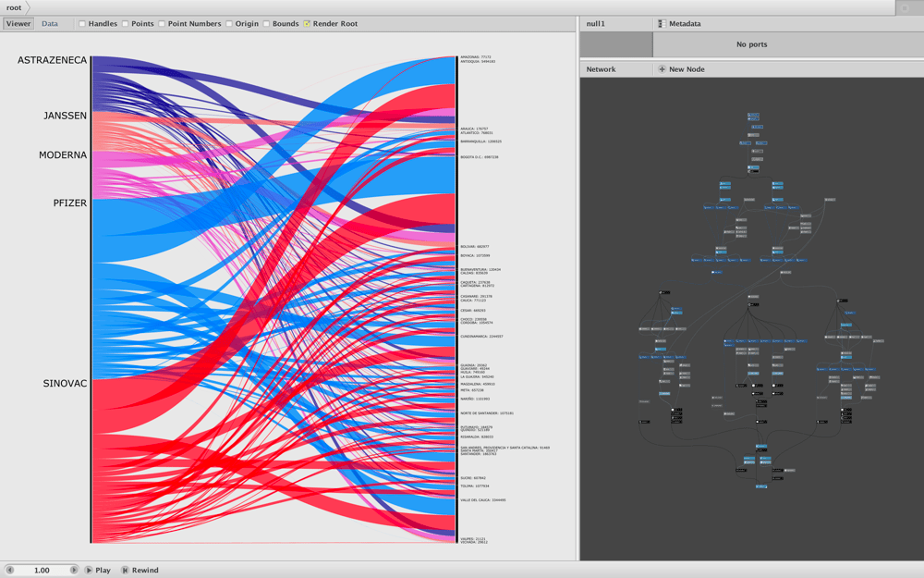
Task: Click the BARRANQUILLA value label
Action: (x=480, y=141)
